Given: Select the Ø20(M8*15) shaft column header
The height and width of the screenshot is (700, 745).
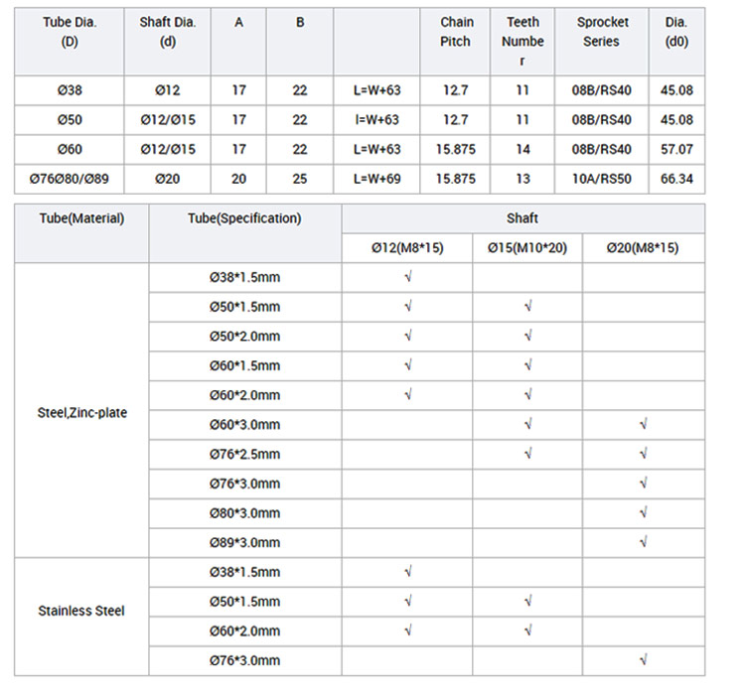Looking at the screenshot, I should click(643, 248).
